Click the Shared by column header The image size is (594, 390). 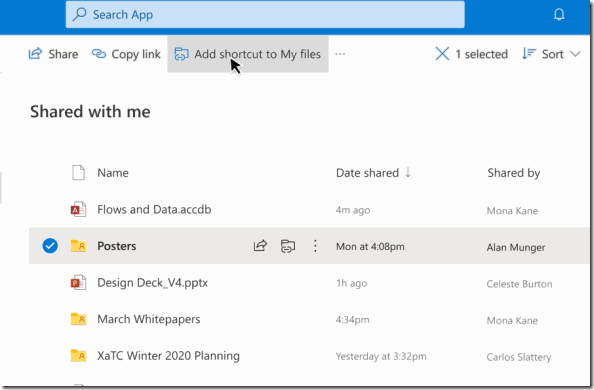pos(513,173)
